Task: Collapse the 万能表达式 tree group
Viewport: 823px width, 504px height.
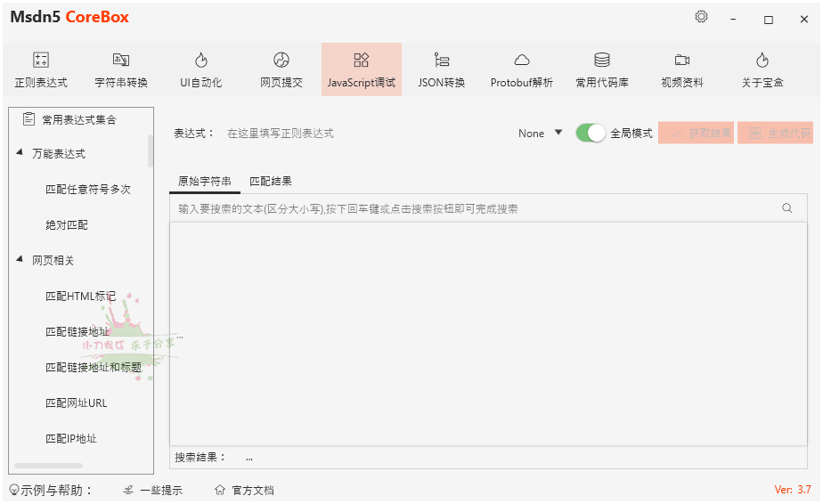Action: tap(20, 153)
